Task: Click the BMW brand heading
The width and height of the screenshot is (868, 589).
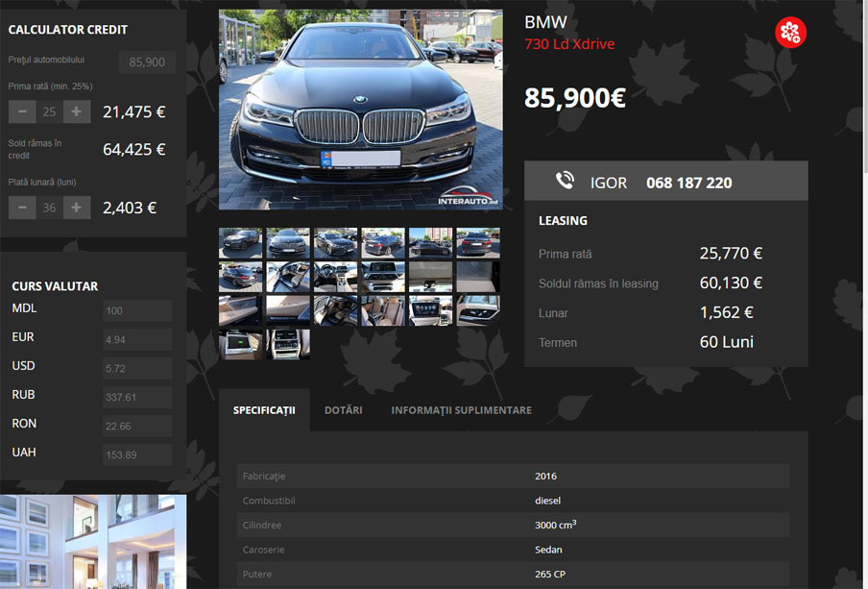Action: click(x=545, y=22)
